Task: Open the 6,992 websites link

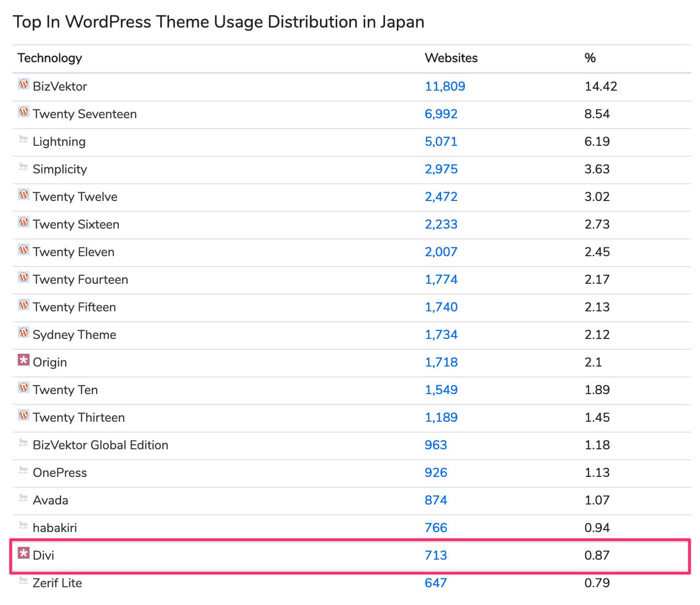Action: click(441, 114)
